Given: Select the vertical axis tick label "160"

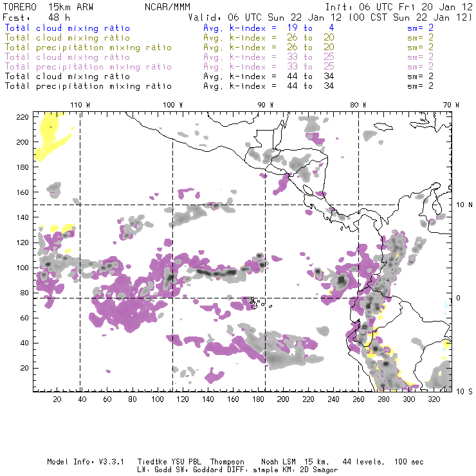Looking at the screenshot, I should click(23, 192).
